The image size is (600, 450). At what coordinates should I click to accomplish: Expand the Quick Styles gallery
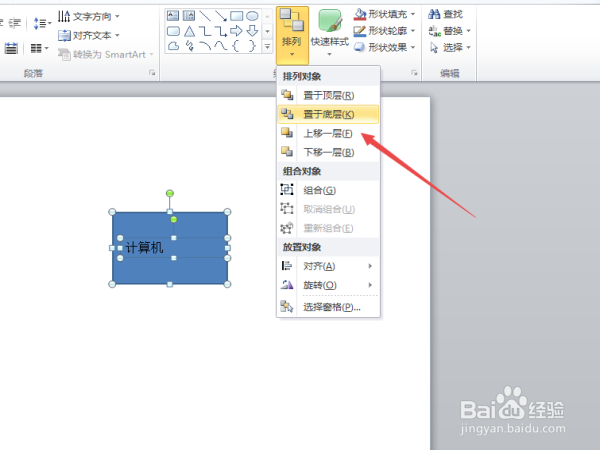point(329,54)
